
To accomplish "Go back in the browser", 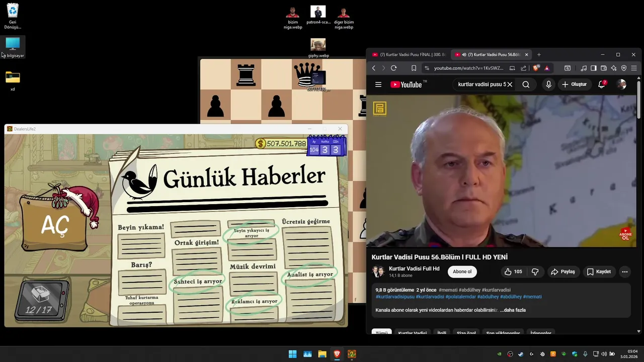I will coord(373,68).
